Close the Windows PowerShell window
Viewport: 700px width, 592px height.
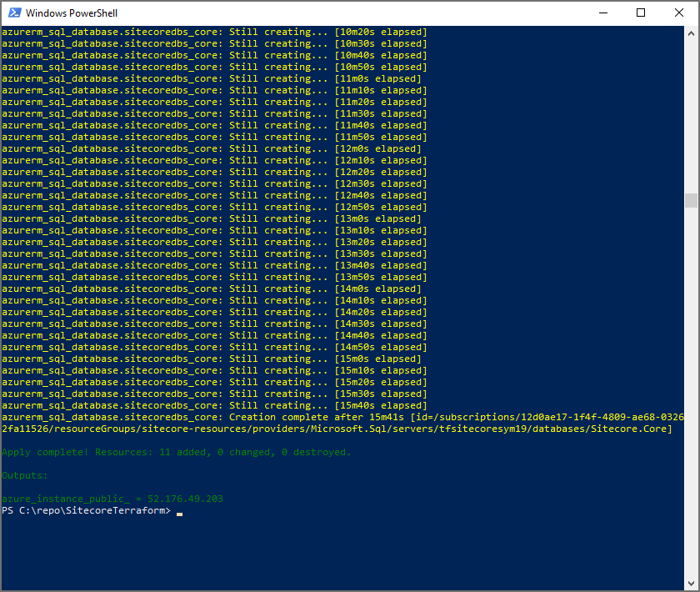(679, 13)
